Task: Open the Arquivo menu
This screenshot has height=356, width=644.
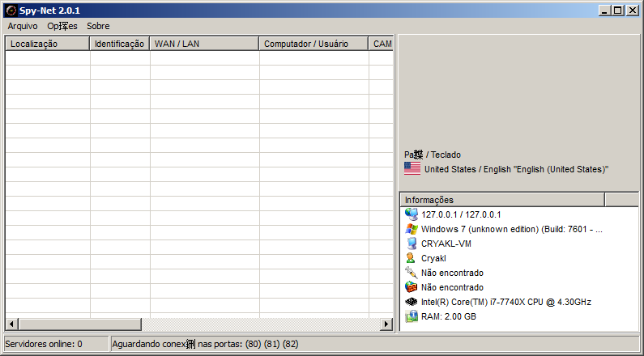Action: click(x=23, y=26)
